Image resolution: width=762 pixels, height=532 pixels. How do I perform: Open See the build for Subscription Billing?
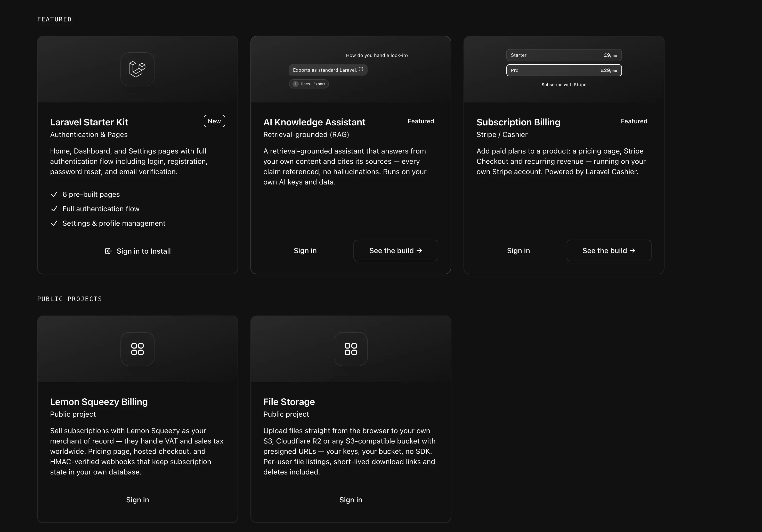tap(609, 251)
